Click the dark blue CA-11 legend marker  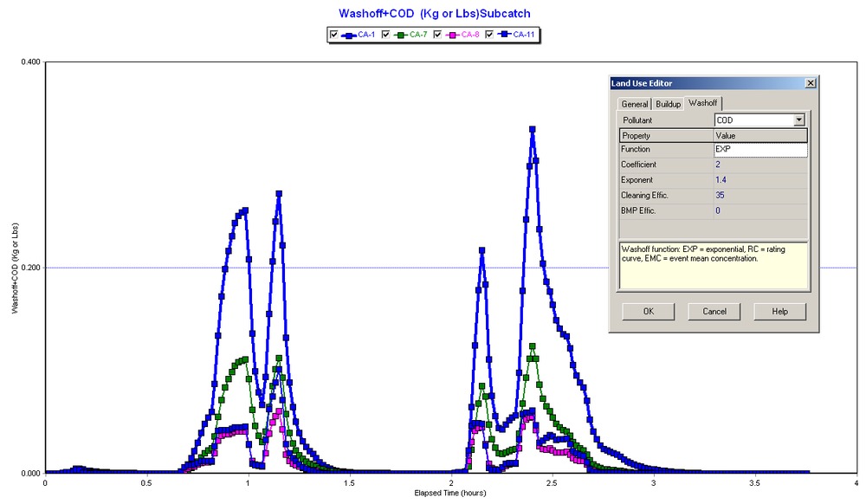click(505, 35)
